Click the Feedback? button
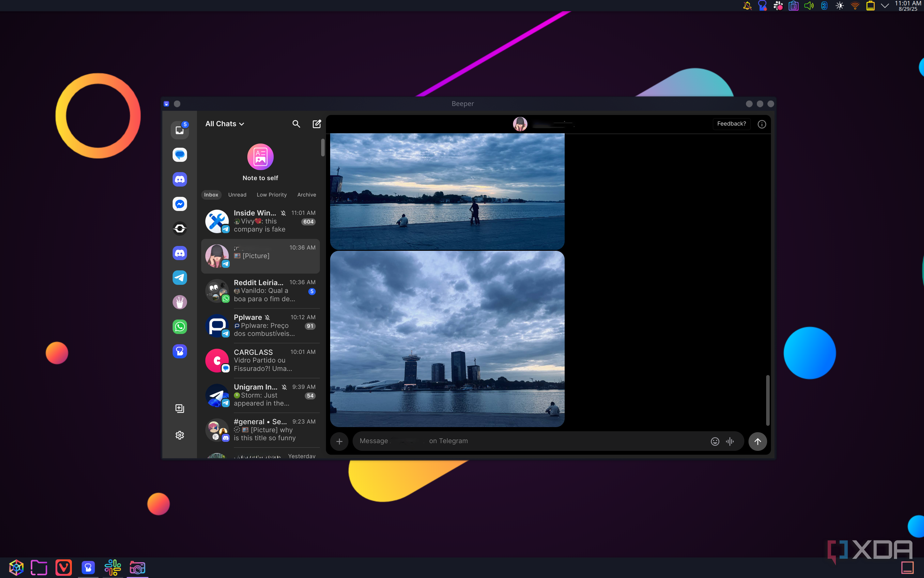This screenshot has width=924, height=578. (x=731, y=124)
